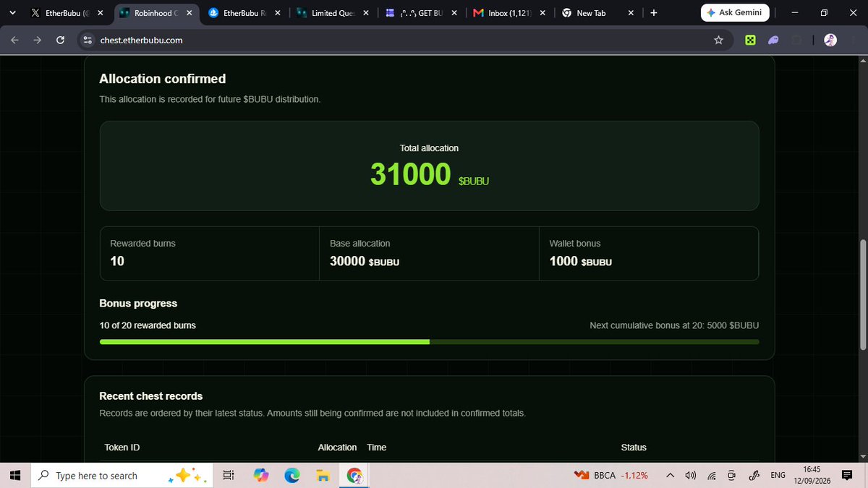Viewport: 868px width, 488px height.
Task: Click the Status column header
Action: coord(634,448)
